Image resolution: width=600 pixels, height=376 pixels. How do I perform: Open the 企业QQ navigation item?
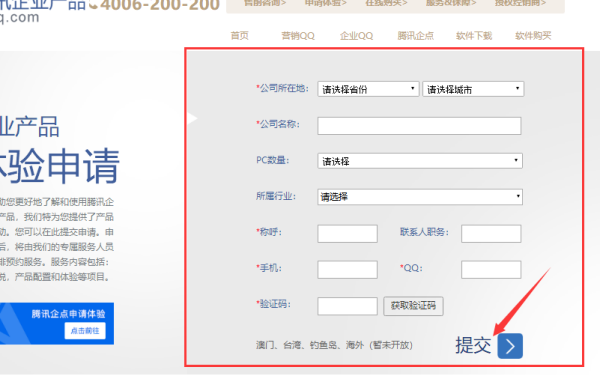pyautogui.click(x=356, y=36)
